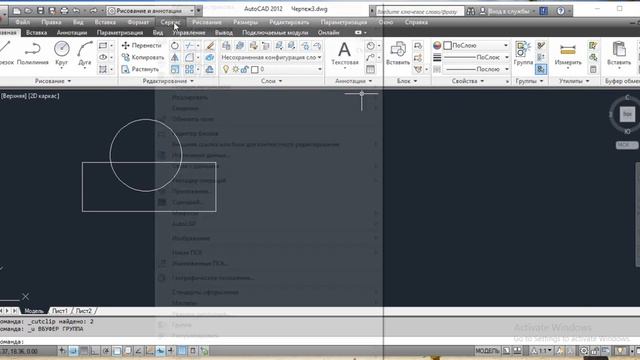Open the Справка menu item
The height and width of the screenshot is (360, 640).
tap(416, 22)
